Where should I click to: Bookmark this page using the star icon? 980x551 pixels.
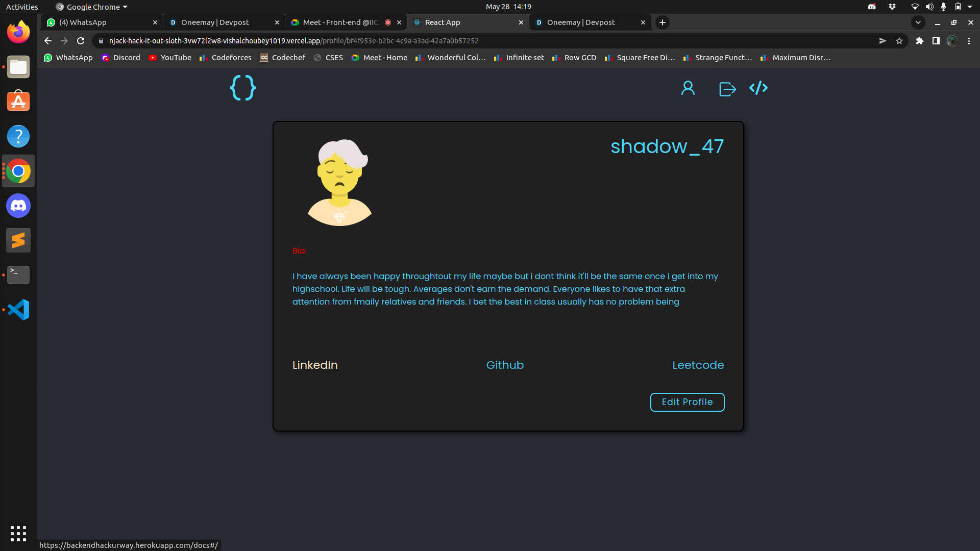[x=899, y=41]
